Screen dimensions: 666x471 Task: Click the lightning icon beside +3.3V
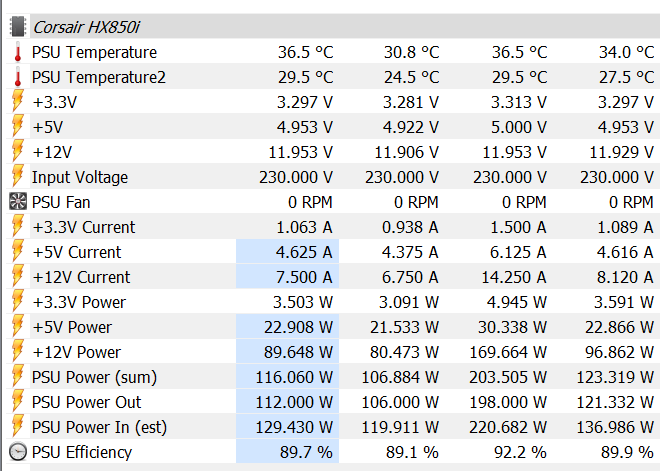tap(18, 102)
